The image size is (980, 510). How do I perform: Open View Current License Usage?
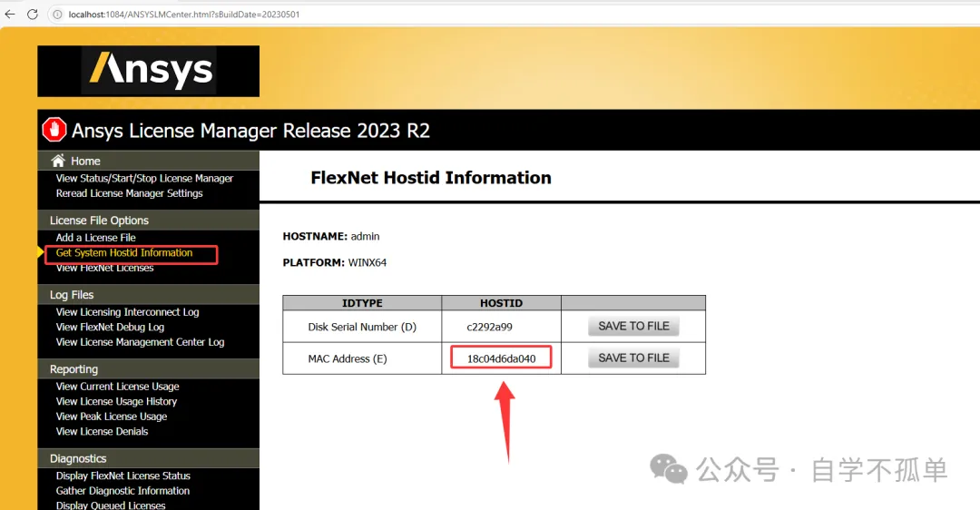coord(117,387)
